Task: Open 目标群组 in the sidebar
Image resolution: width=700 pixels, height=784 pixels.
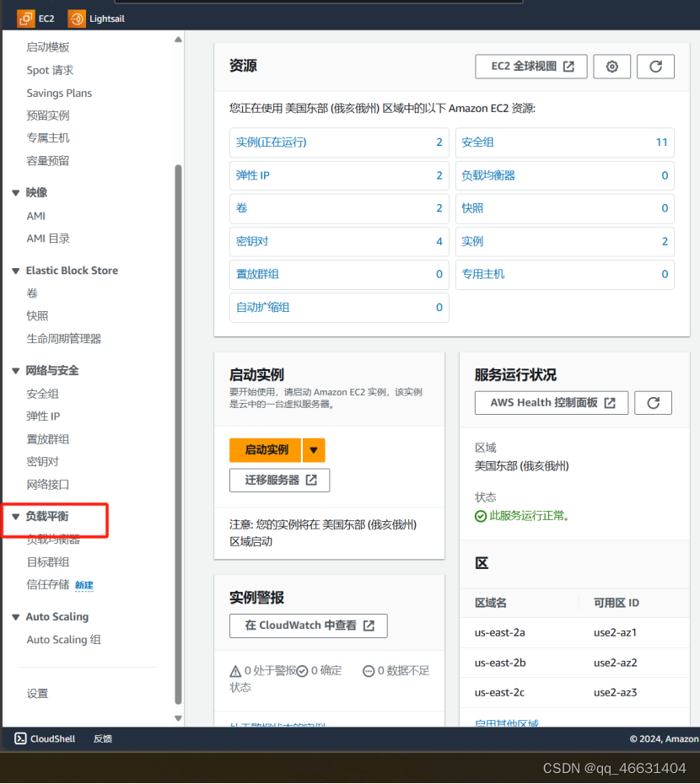Action: coord(48,562)
